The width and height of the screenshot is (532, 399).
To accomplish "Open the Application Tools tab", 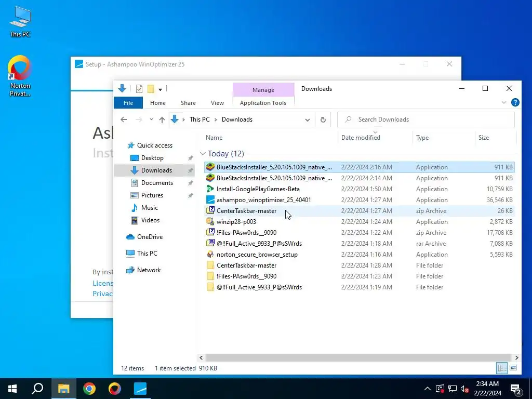I will click(x=263, y=103).
